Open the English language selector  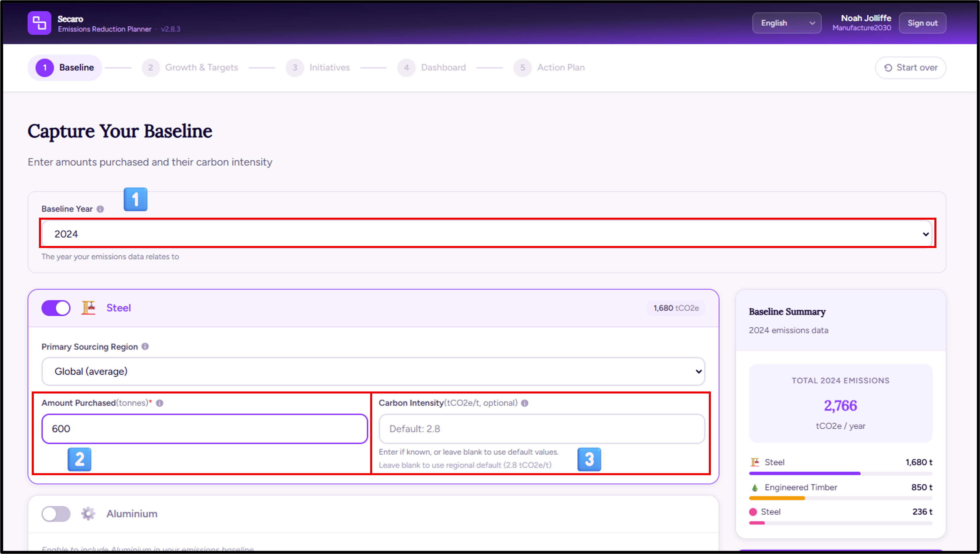coord(786,23)
